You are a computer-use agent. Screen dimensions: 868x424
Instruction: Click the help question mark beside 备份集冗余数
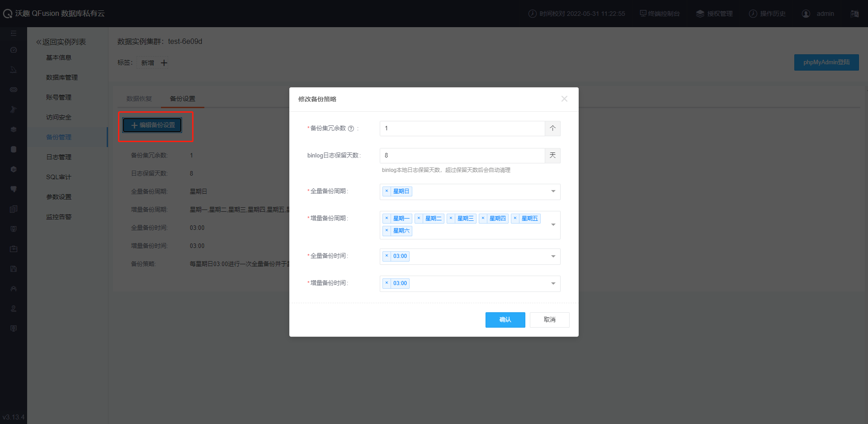pos(351,129)
